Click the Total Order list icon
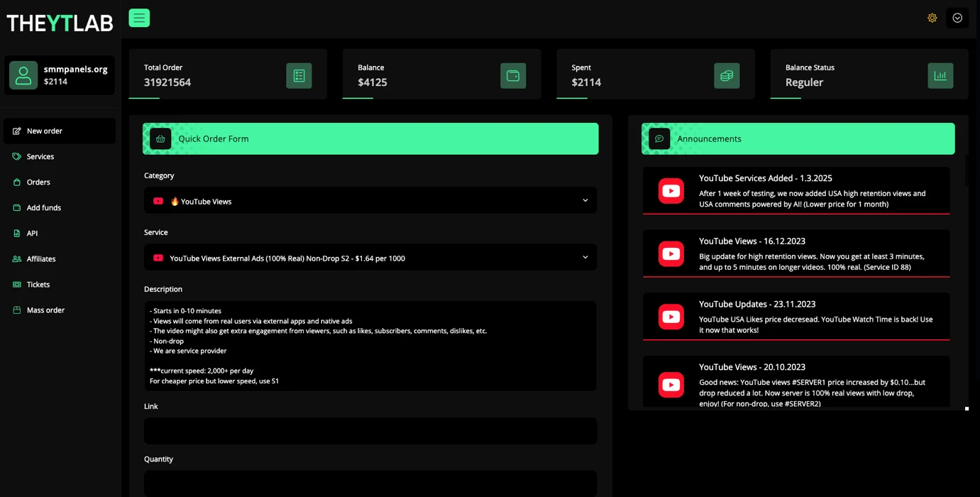 tap(299, 76)
